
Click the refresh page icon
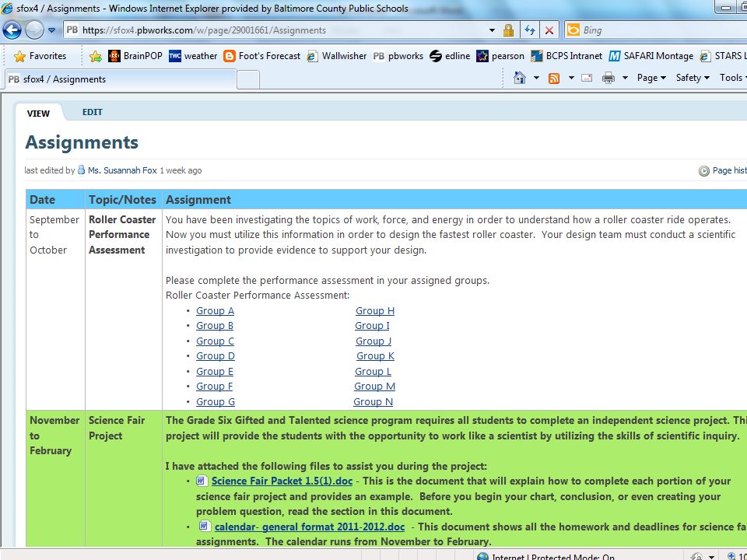click(x=530, y=30)
